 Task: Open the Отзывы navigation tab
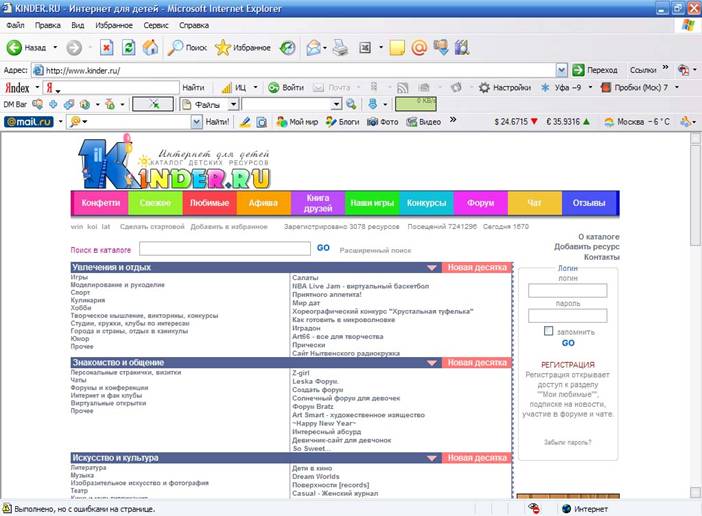(590, 203)
